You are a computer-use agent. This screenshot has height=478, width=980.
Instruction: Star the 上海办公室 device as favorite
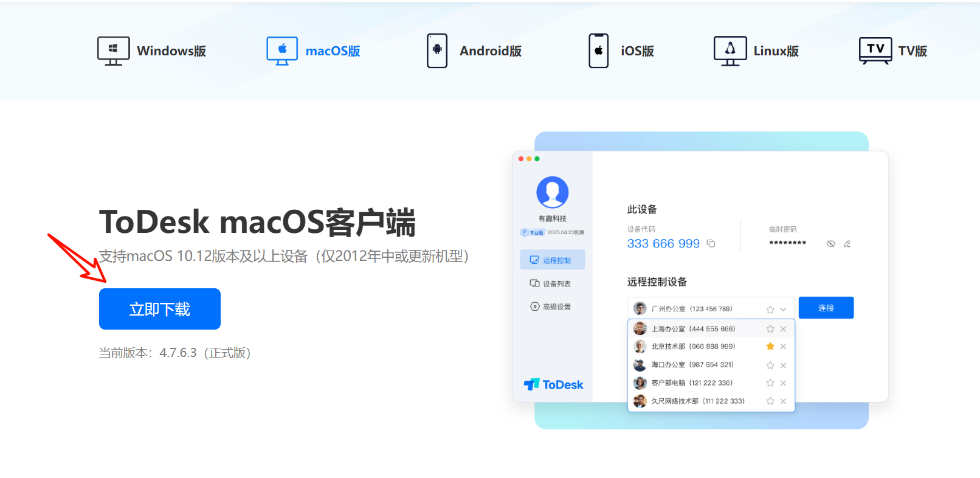770,329
